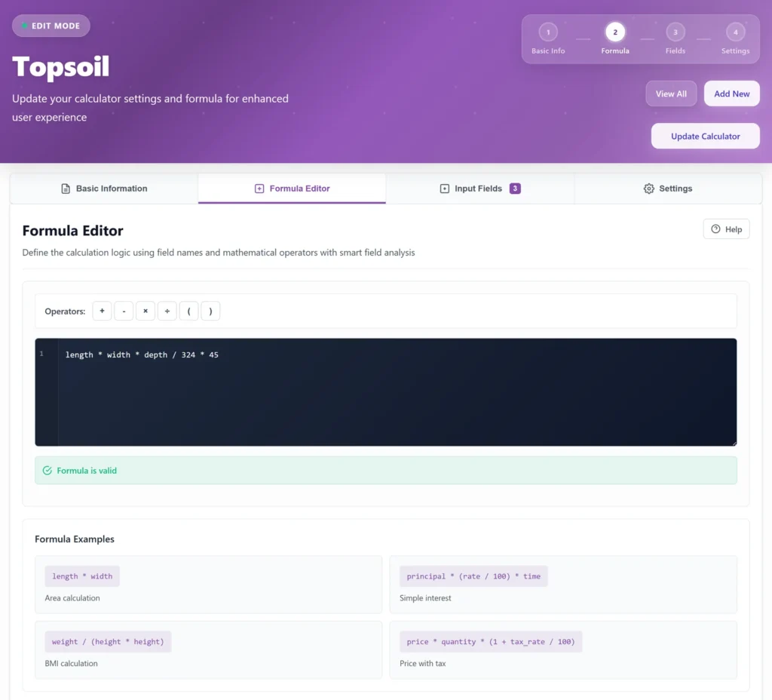
Task: Click the green checkmark icon by Formula is valid
Action: [47, 471]
